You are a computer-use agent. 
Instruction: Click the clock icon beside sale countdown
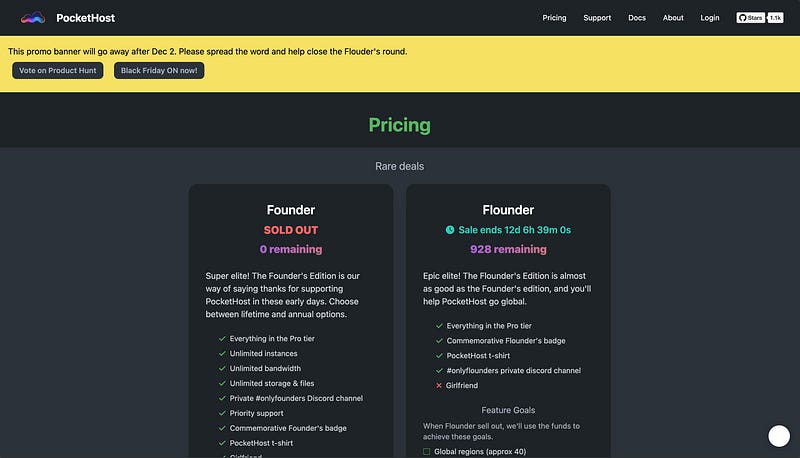(x=450, y=230)
